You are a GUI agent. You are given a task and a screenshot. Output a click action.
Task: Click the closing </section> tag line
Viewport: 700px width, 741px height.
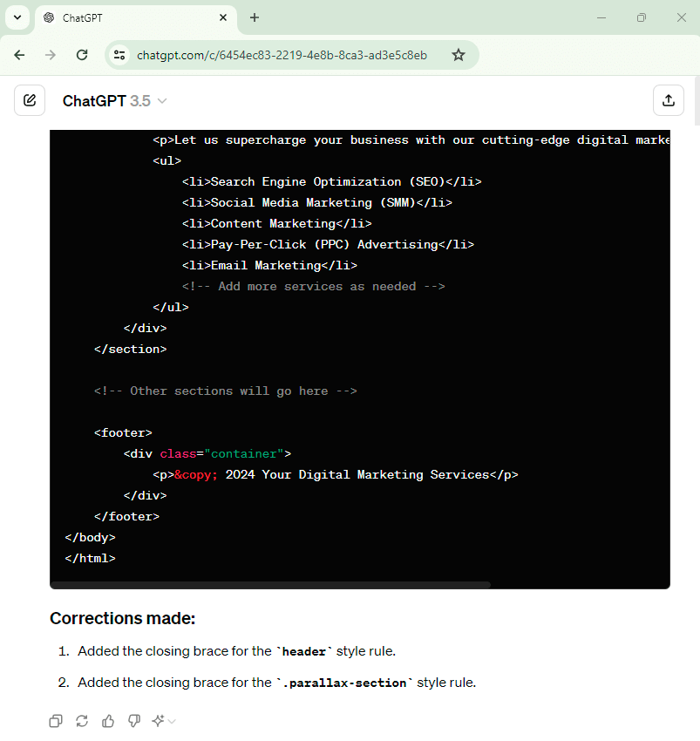pos(131,349)
